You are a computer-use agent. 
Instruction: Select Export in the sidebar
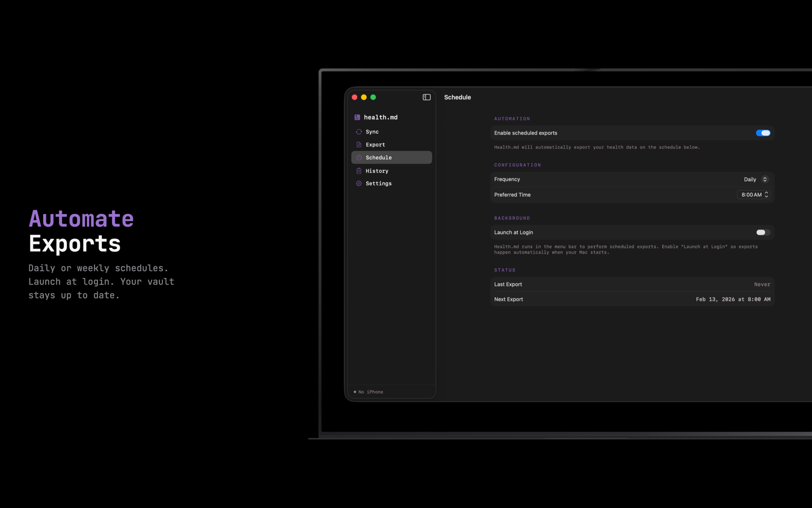tap(375, 144)
